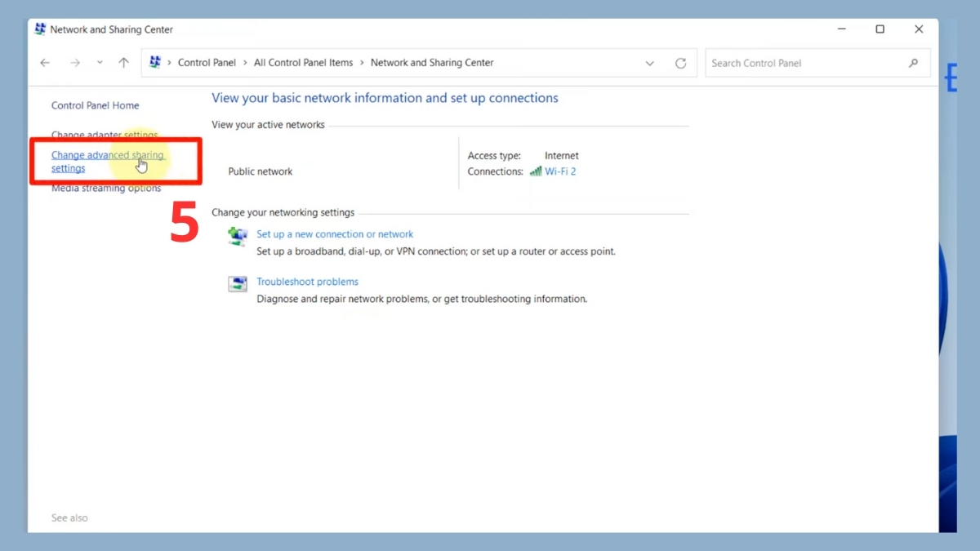Viewport: 980px width, 551px height.
Task: Expand the address bar history dropdown
Action: pyautogui.click(x=649, y=63)
